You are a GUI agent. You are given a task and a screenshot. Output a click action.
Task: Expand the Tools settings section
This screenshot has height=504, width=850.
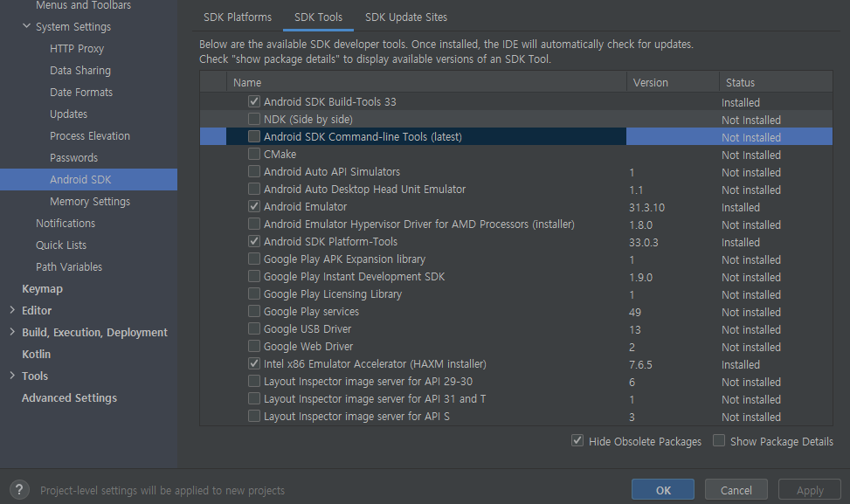point(12,376)
